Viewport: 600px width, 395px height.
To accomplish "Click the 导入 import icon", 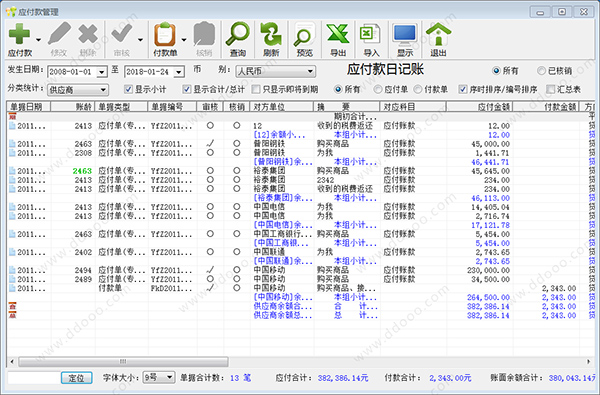I will point(370,34).
